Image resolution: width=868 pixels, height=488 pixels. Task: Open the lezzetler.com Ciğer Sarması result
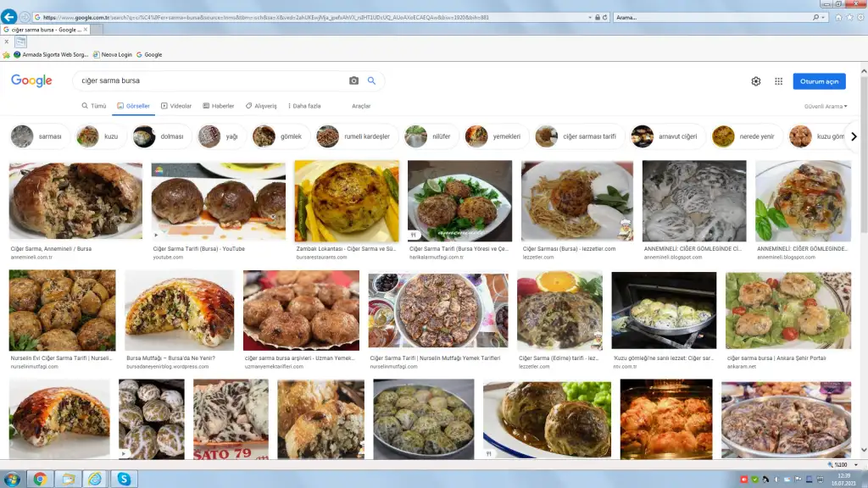[x=576, y=201]
